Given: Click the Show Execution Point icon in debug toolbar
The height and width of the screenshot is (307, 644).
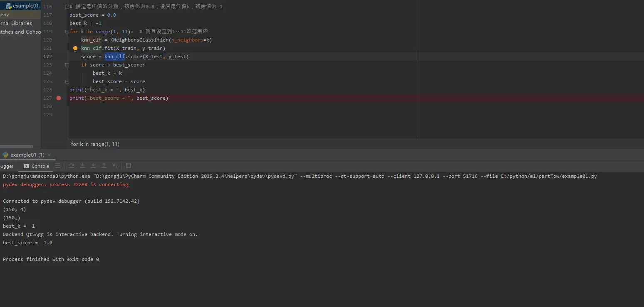Looking at the screenshot, I should 58,166.
